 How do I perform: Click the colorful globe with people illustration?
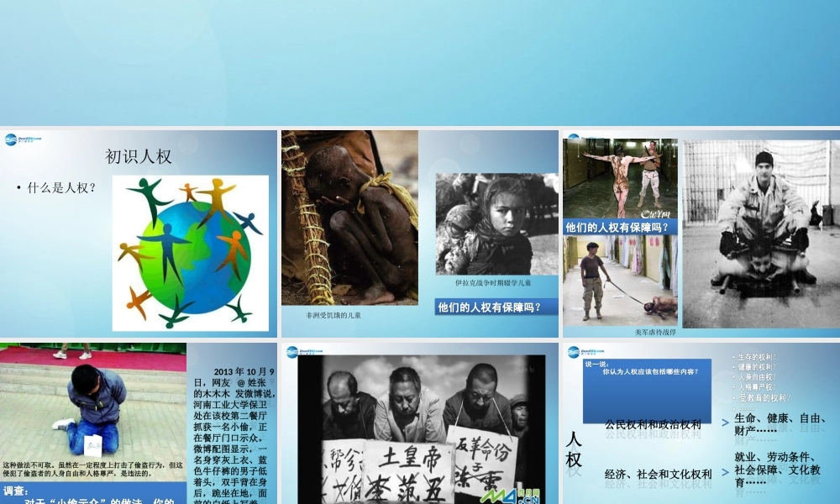[190, 253]
